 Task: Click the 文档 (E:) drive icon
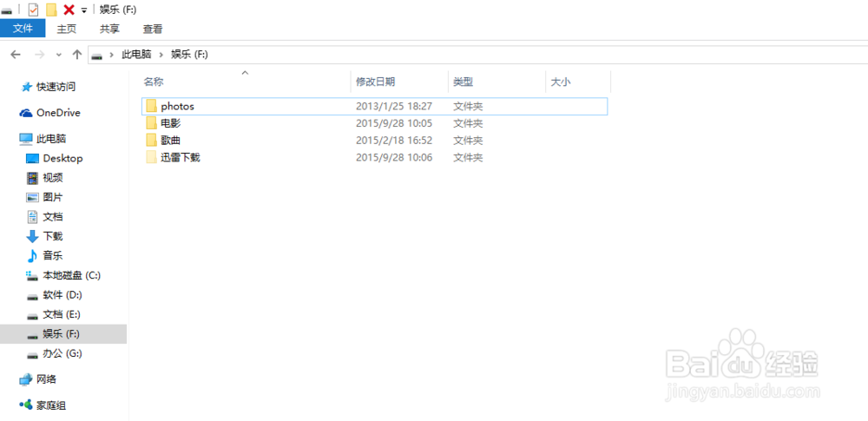tap(33, 314)
